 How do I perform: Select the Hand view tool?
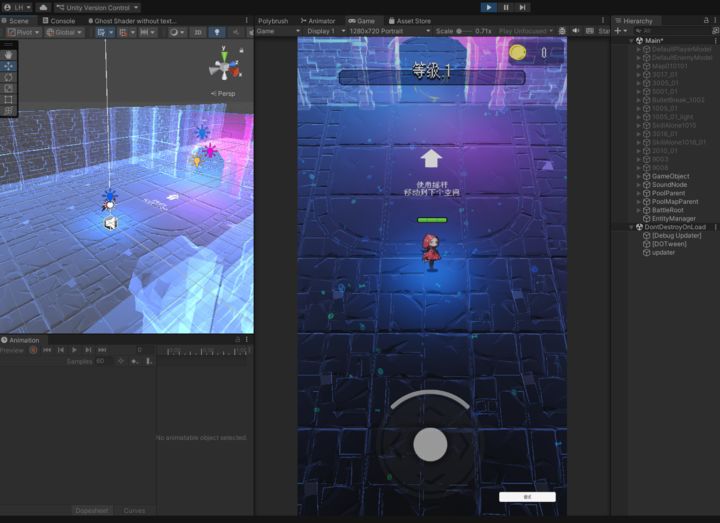point(9,55)
